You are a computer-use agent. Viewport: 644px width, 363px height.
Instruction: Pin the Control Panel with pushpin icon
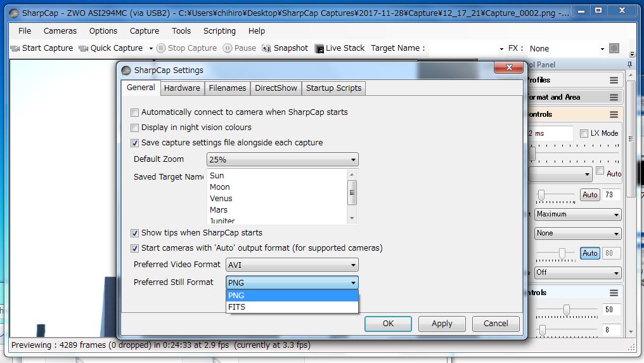tap(629, 65)
